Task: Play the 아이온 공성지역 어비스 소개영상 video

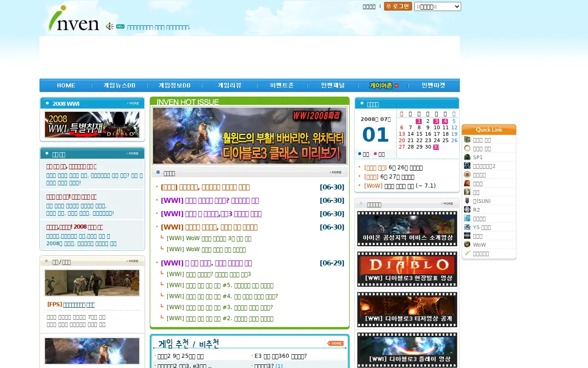Action: [407, 229]
